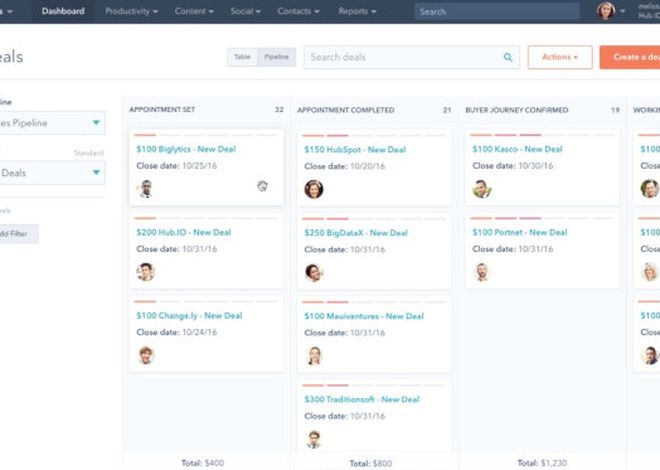The width and height of the screenshot is (660, 470).
Task: Click the Total: $1,230 column footer
Action: click(x=542, y=463)
